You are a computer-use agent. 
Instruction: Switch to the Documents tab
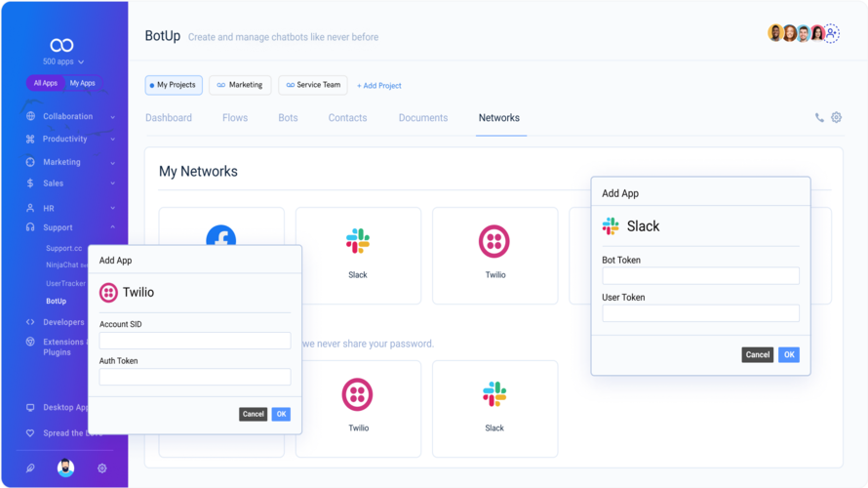[423, 118]
